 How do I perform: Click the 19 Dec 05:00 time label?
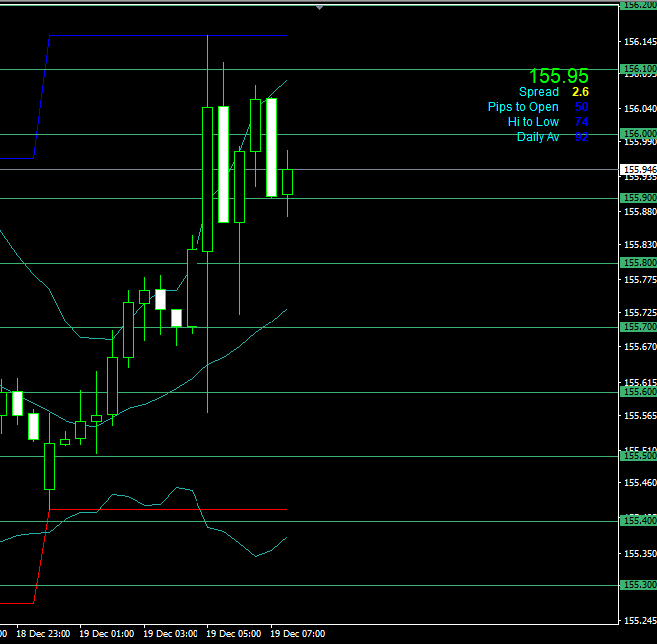tap(234, 633)
